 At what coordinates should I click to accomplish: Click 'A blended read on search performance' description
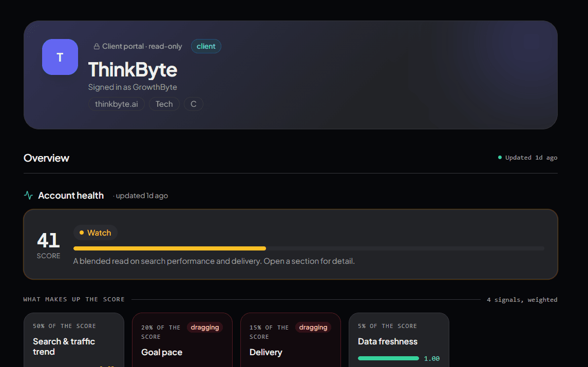pos(214,261)
